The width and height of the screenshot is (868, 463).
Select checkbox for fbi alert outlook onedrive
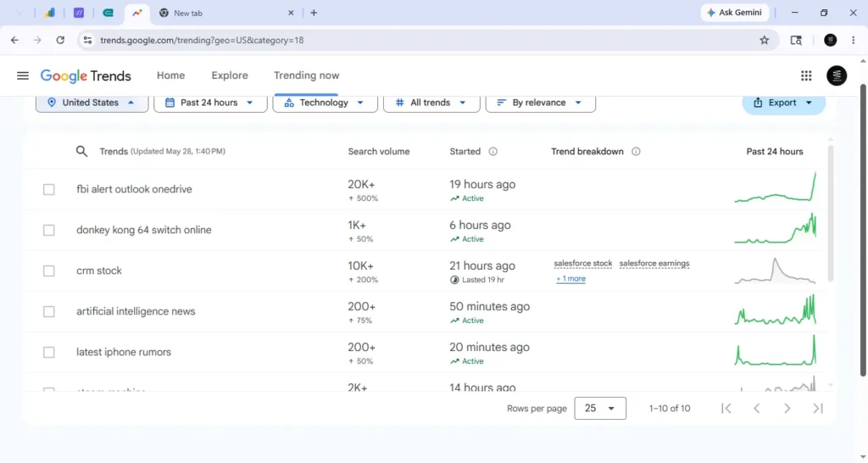(48, 189)
